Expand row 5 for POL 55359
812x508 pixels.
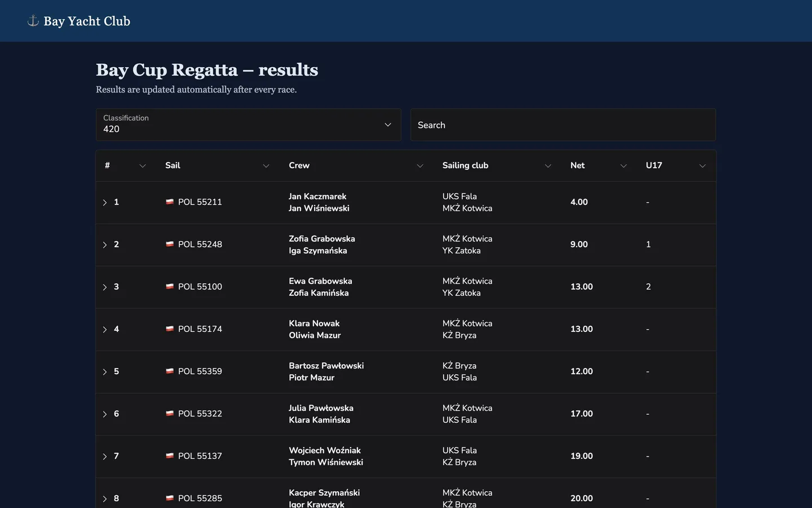pos(105,371)
